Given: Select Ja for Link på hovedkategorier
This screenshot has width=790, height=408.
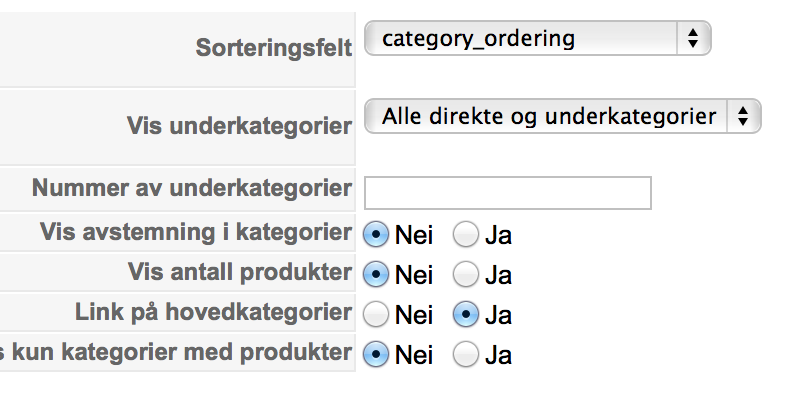Looking at the screenshot, I should point(466,314).
